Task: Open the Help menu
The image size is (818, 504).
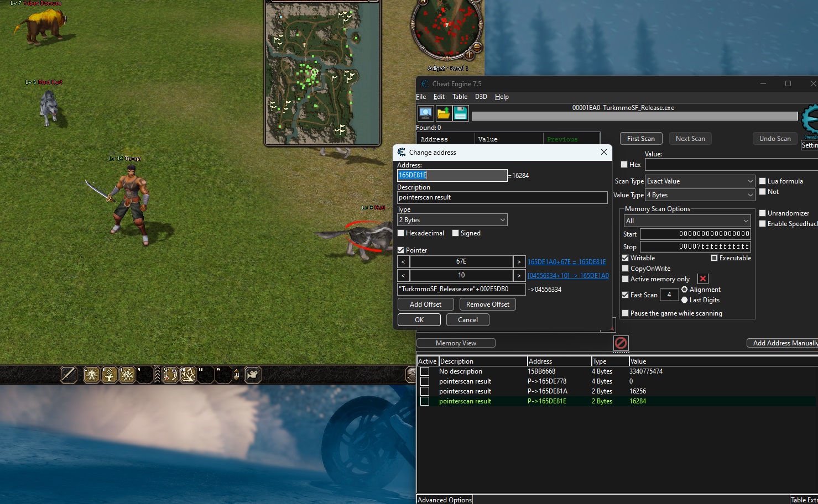Action: coord(502,97)
